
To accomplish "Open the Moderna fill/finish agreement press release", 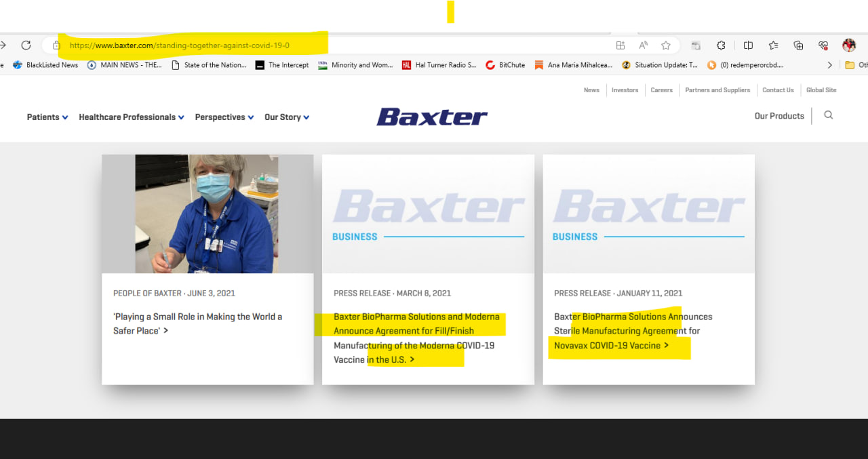I will tap(416, 338).
